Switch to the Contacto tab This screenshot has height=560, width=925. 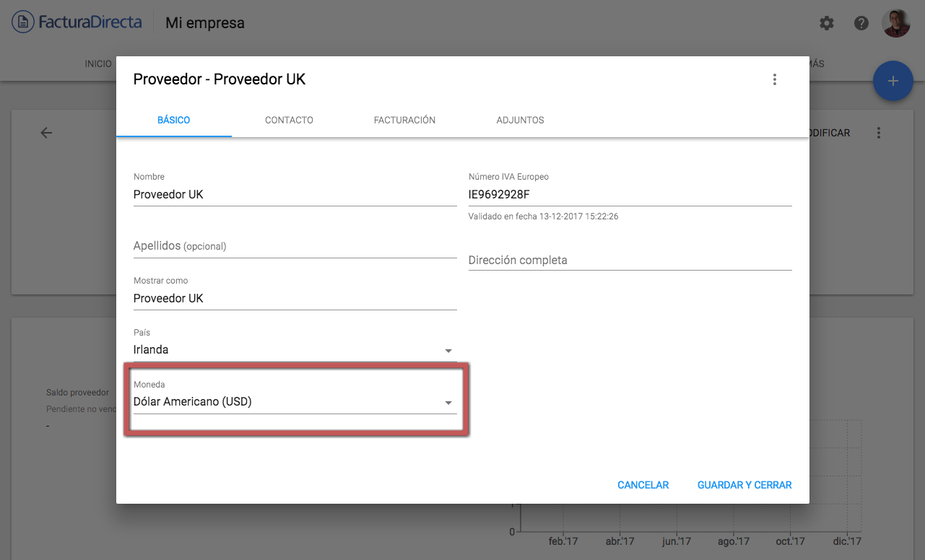coord(289,120)
